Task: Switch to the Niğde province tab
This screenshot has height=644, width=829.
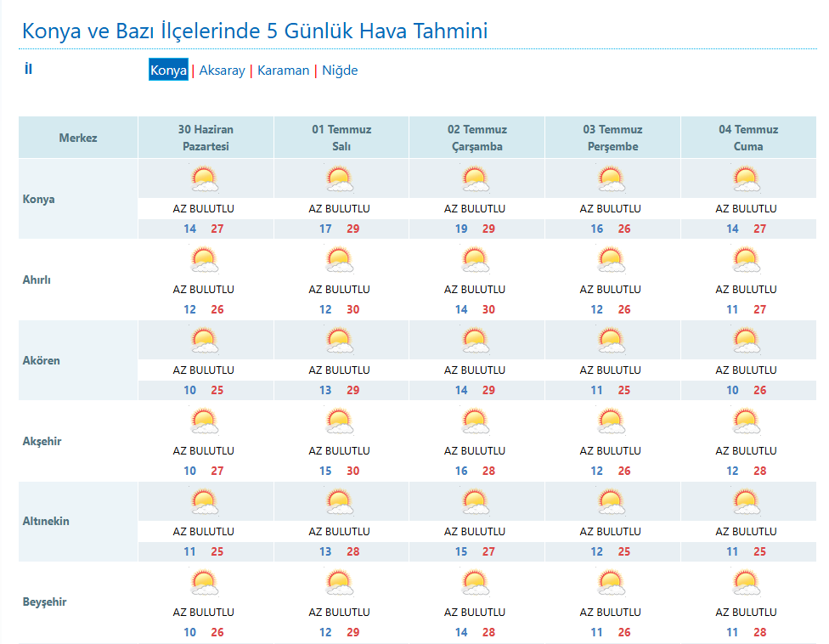Action: coord(340,71)
